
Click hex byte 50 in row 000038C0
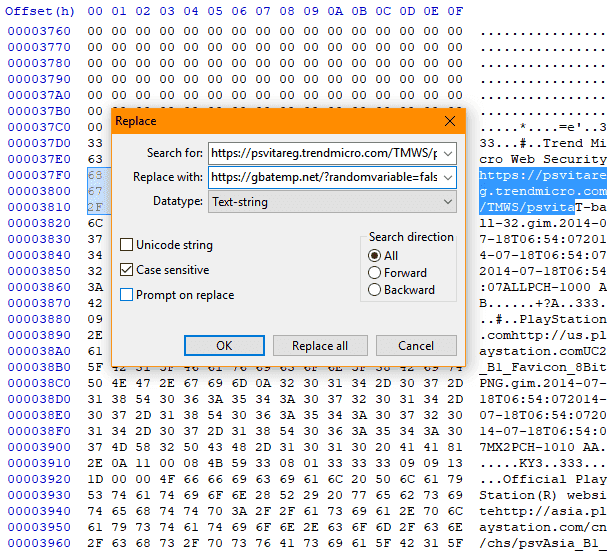[95, 383]
